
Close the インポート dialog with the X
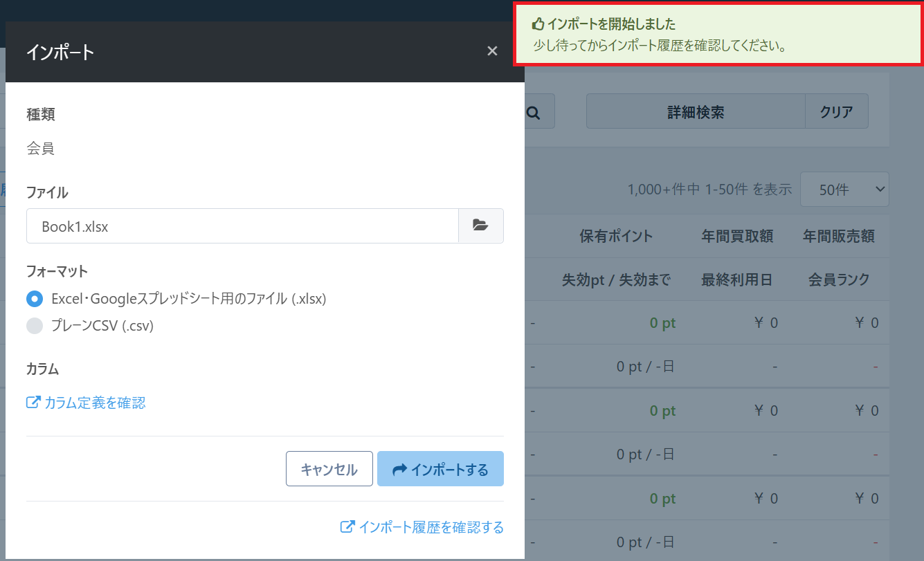coord(492,51)
